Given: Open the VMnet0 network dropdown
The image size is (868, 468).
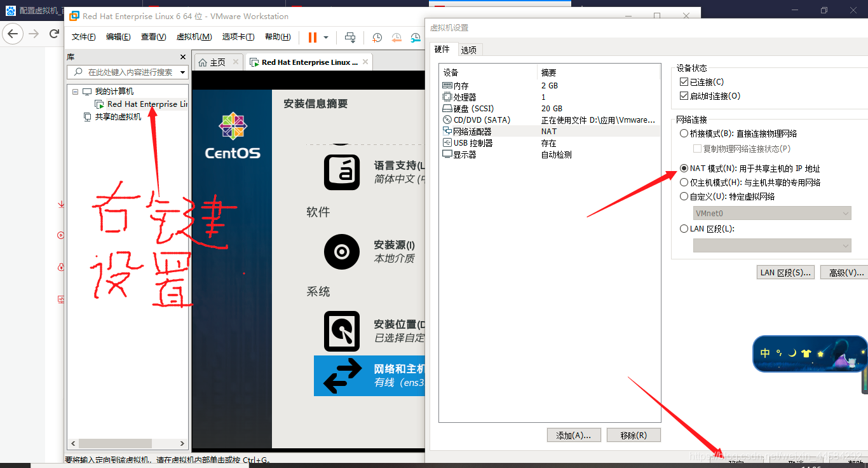Looking at the screenshot, I should 772,214.
